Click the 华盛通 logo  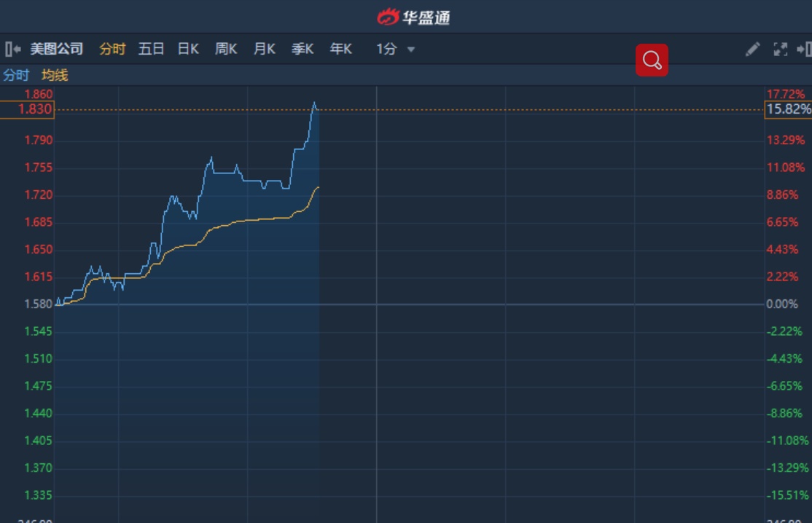[x=413, y=17]
